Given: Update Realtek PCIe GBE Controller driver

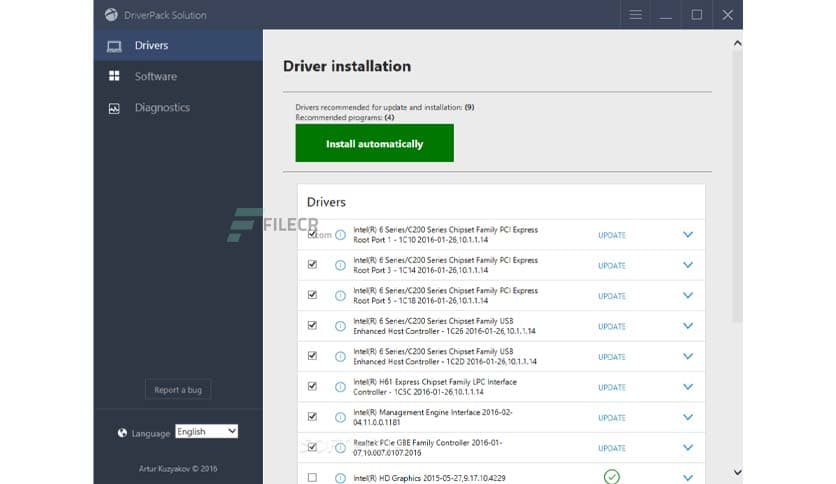Looking at the screenshot, I should [612, 448].
